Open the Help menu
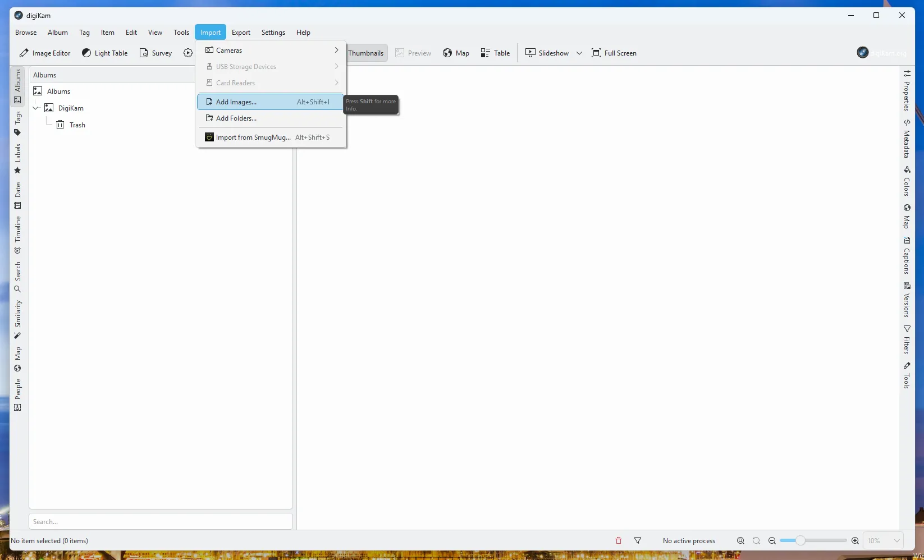This screenshot has height=560, width=924. click(x=303, y=33)
